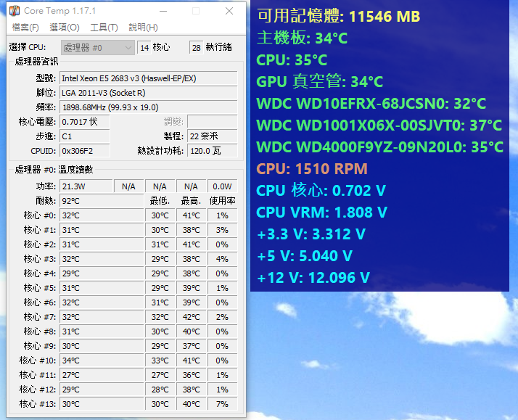Minimize the Core Temp window
518x420 pixels.
coord(163,11)
